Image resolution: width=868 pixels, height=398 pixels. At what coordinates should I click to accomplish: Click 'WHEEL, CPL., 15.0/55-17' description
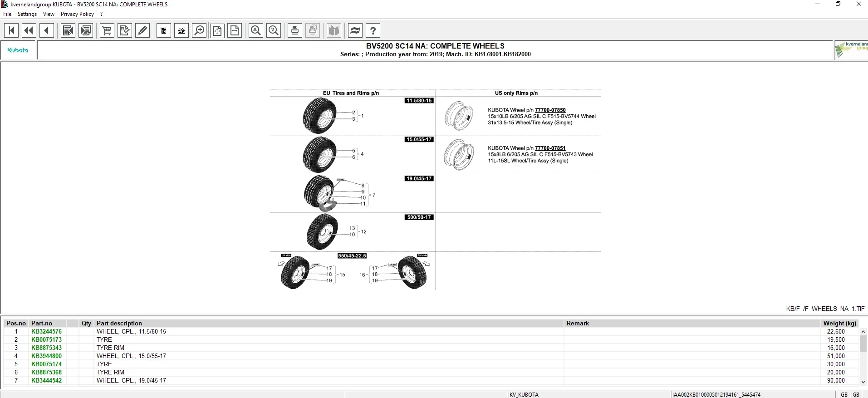[131, 356]
